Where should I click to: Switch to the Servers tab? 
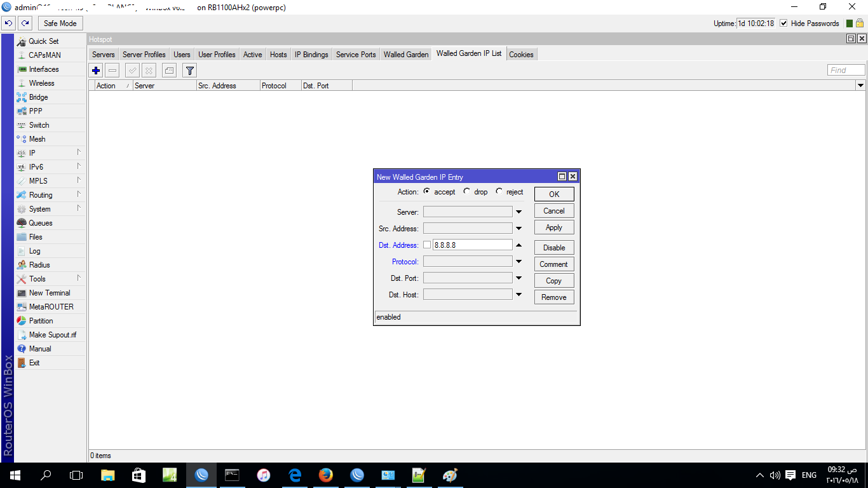pos(104,55)
